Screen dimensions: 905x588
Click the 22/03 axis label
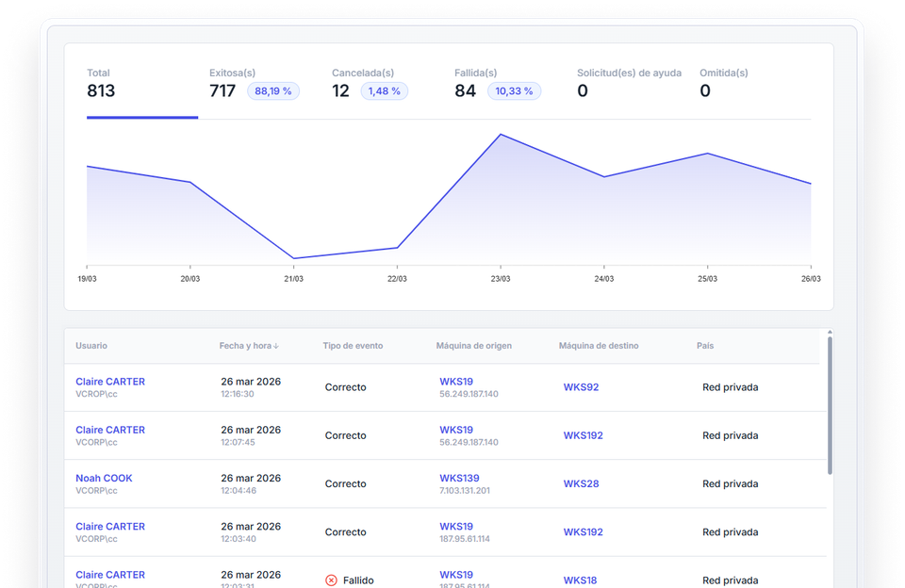point(397,279)
